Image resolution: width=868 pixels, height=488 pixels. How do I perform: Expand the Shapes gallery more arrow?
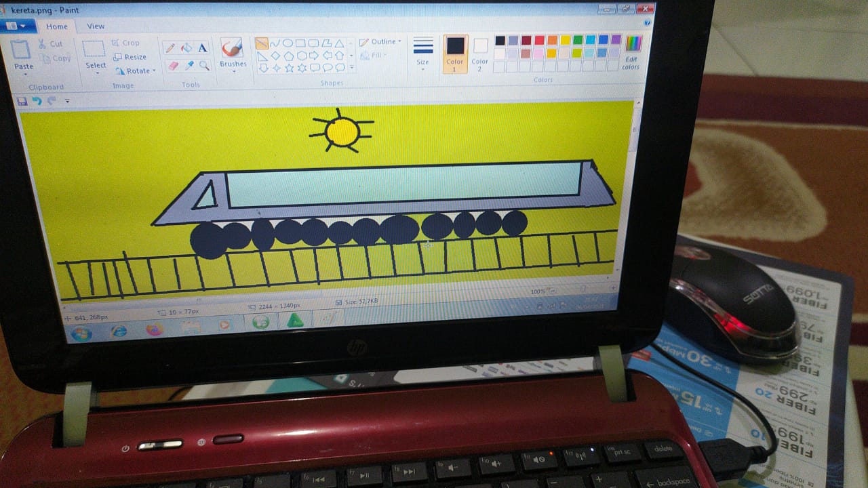pyautogui.click(x=351, y=68)
